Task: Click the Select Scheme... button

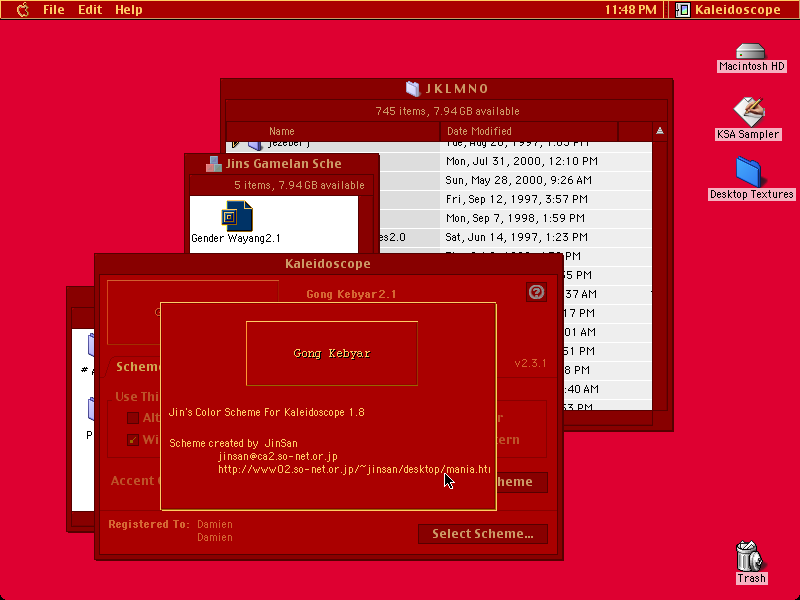Action: point(483,534)
